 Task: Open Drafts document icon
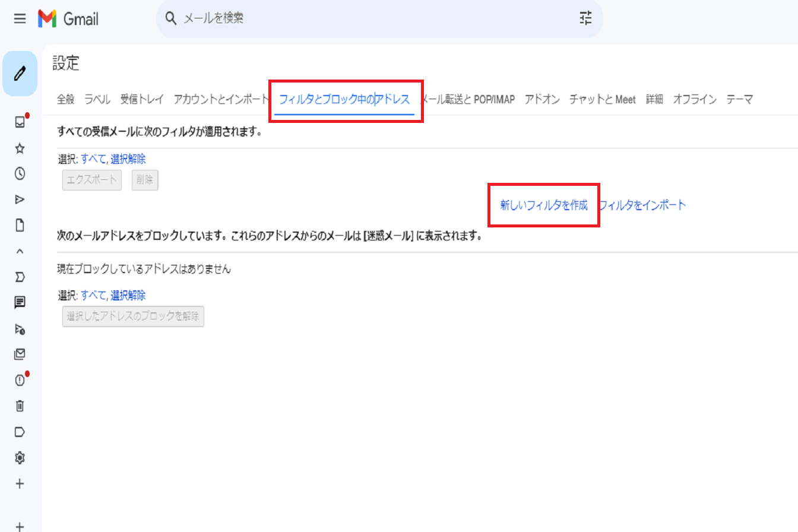pos(20,225)
